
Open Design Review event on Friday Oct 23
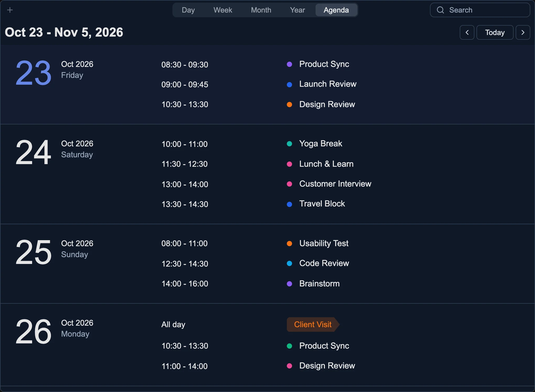tap(327, 105)
